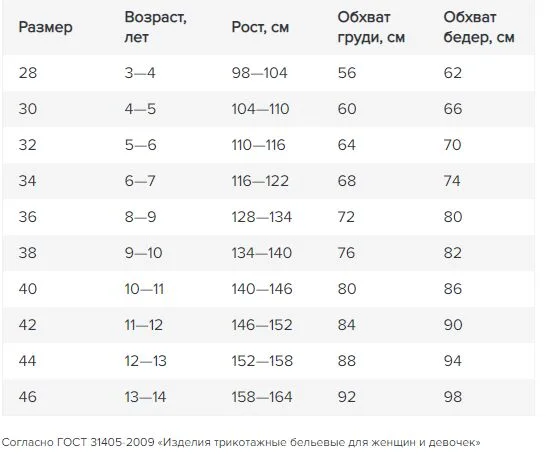Select size 30 cell
This screenshot has height=460, width=552.
click(x=28, y=109)
